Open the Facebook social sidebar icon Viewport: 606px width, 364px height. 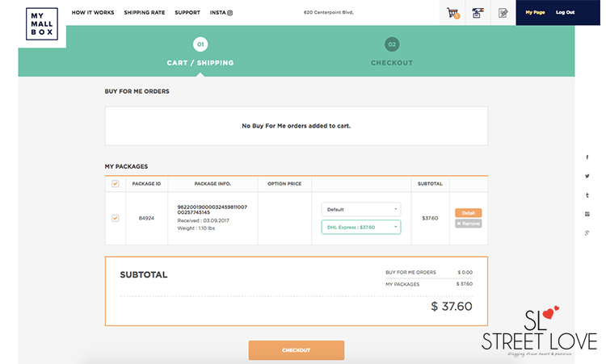(587, 157)
